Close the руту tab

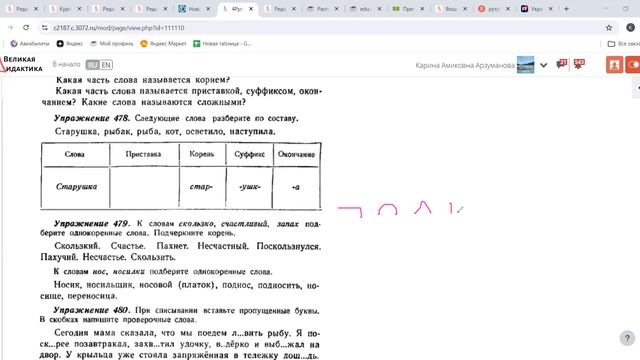pyautogui.click(x=508, y=9)
